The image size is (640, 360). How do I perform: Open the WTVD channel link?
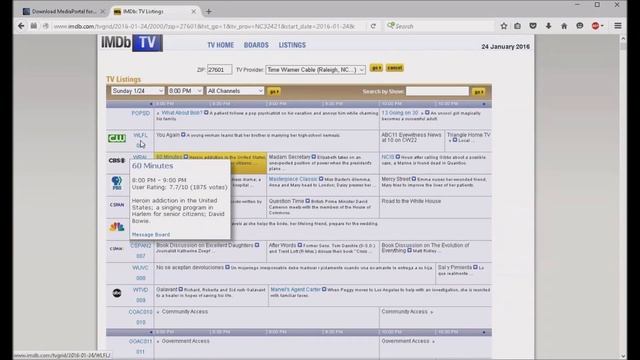point(140,290)
